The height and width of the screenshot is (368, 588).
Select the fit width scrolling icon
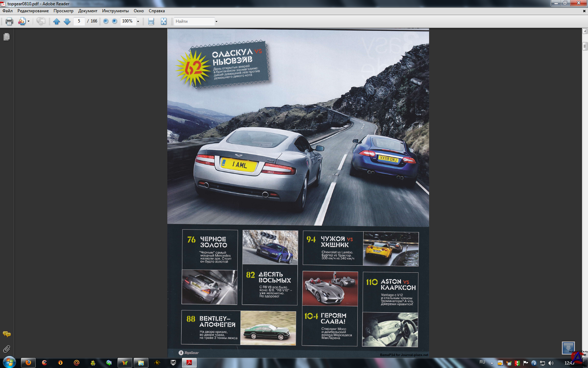click(151, 21)
